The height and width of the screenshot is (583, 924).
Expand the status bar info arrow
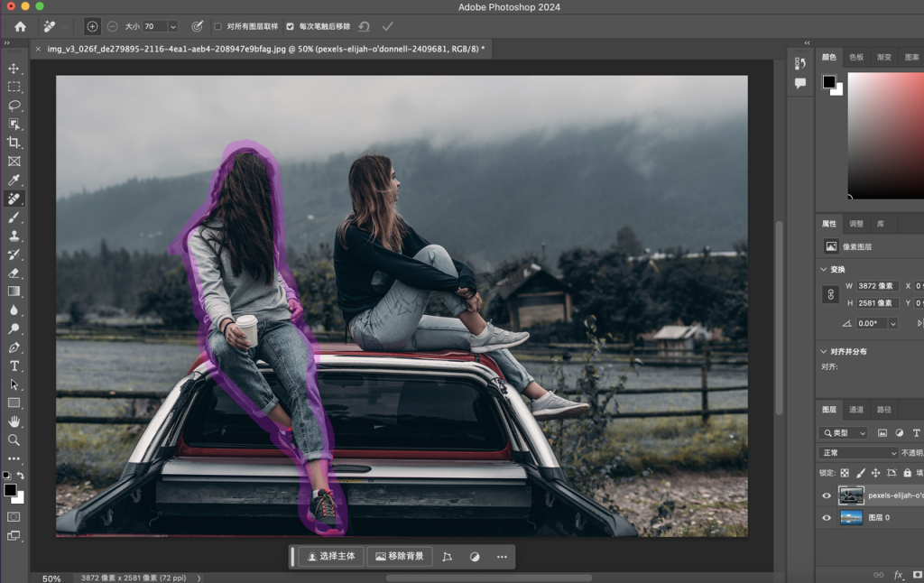(199, 578)
